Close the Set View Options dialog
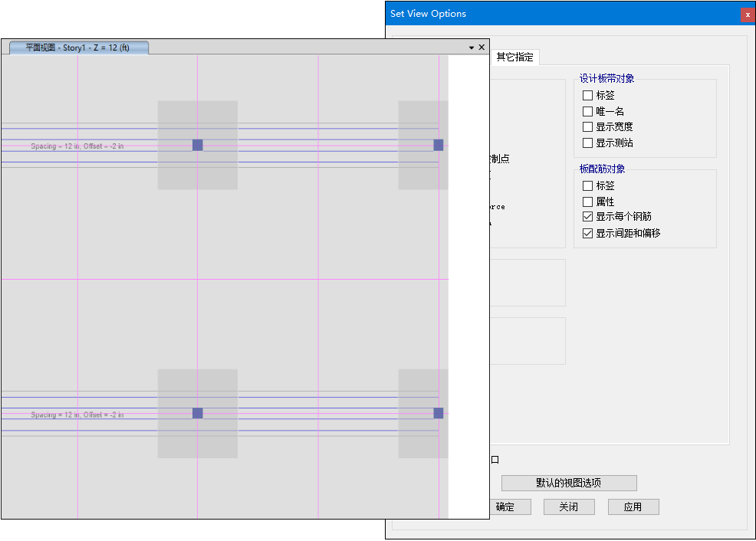The height and width of the screenshot is (541, 756). click(x=747, y=14)
